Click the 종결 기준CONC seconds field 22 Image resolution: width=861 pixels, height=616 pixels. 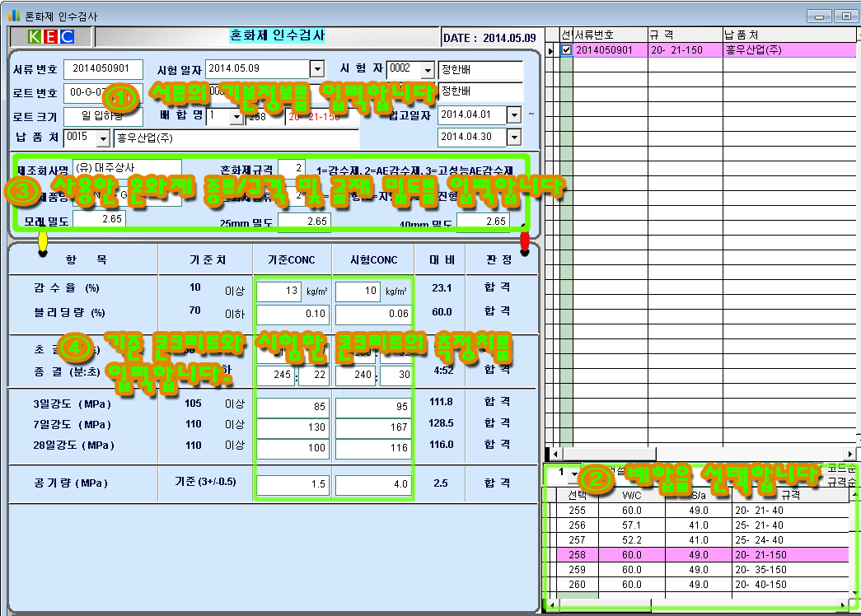click(x=314, y=375)
